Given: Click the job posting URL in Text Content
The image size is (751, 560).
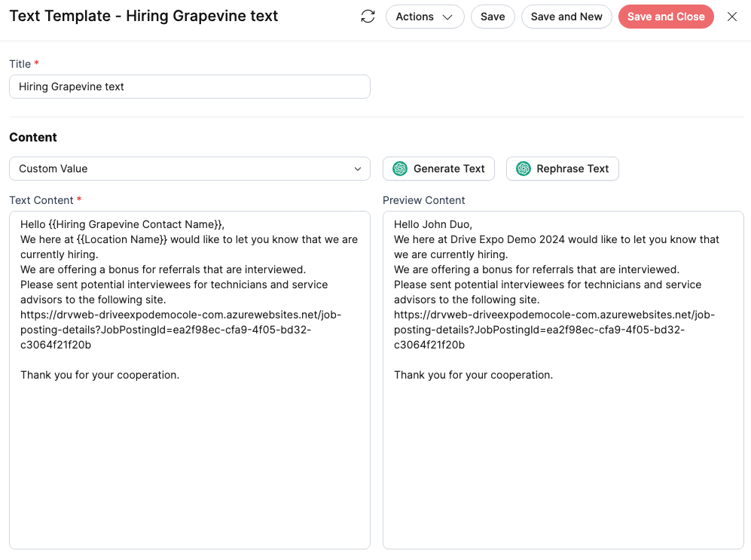Looking at the screenshot, I should tap(181, 330).
